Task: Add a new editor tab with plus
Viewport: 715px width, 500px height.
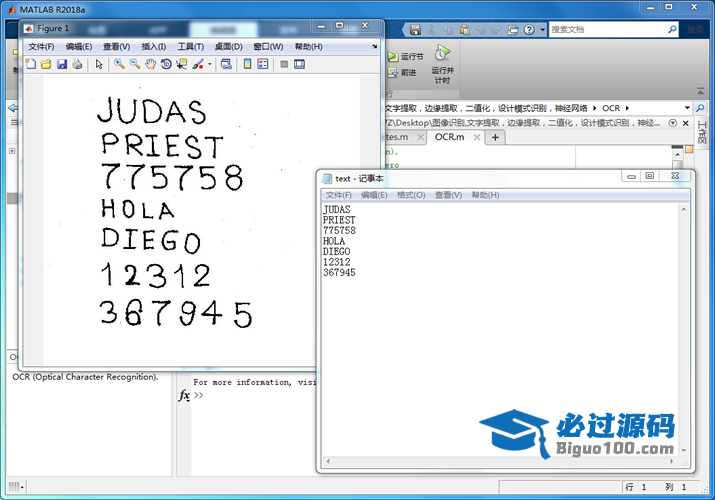Action: point(495,137)
